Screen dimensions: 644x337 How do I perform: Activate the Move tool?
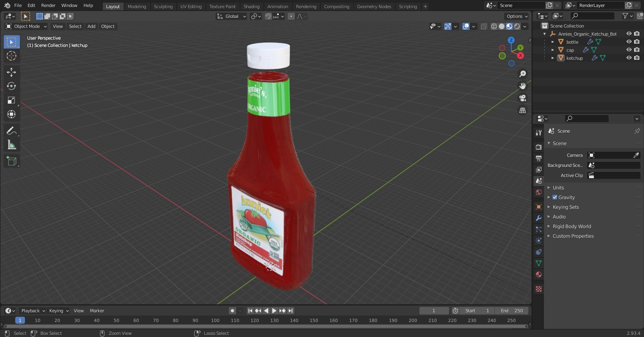(11, 72)
